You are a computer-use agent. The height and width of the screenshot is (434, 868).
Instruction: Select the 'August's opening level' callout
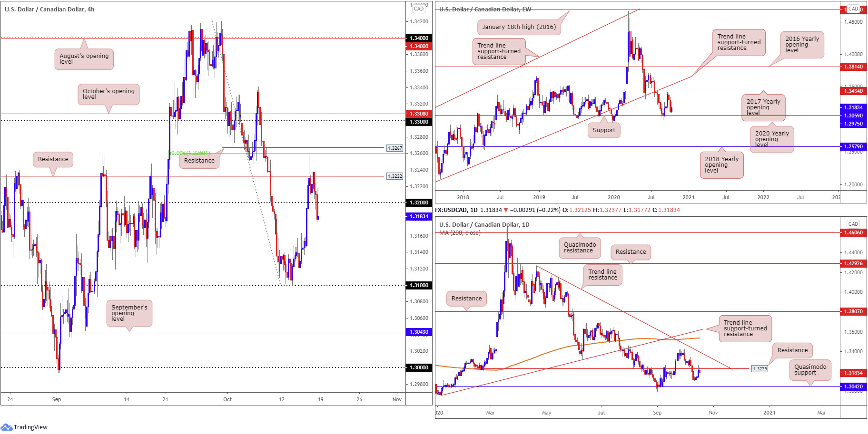[x=84, y=58]
